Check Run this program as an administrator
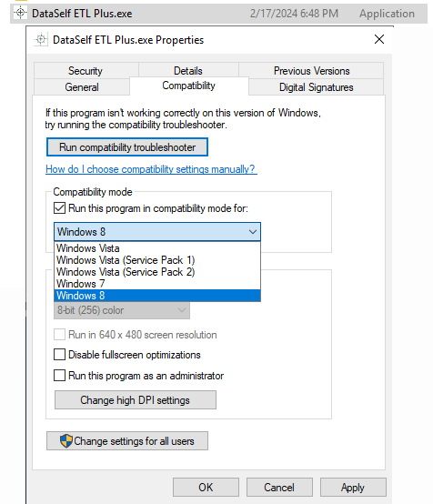Screen dimensions: 433x504 tap(59, 375)
